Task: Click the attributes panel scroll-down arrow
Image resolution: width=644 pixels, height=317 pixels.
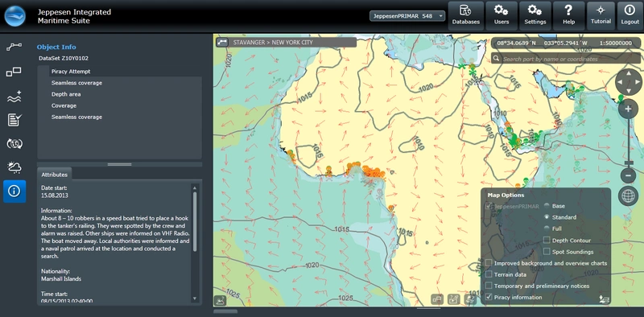Action: point(195,298)
